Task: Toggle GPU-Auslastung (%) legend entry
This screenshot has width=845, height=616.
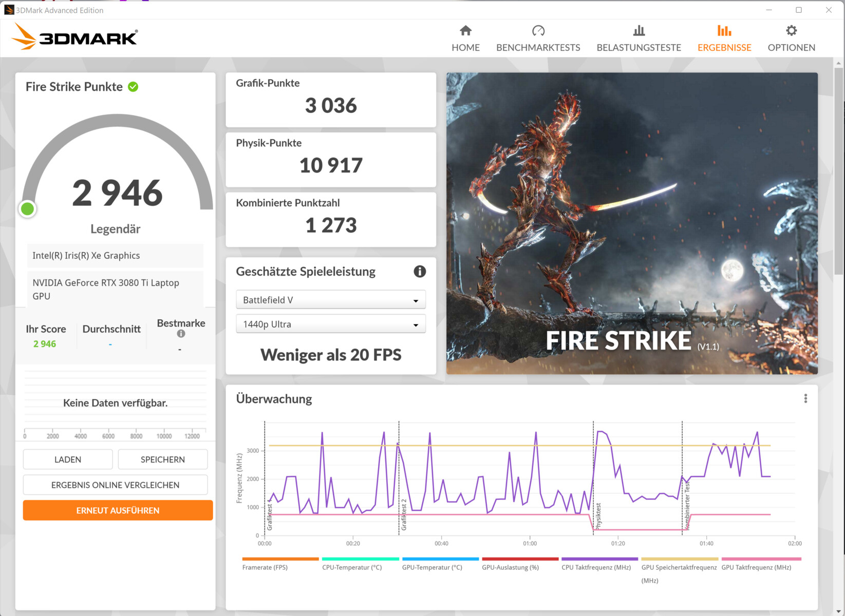Action: pos(520,564)
